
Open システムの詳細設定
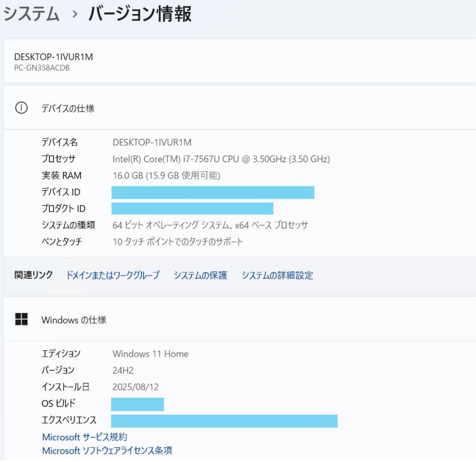click(277, 275)
